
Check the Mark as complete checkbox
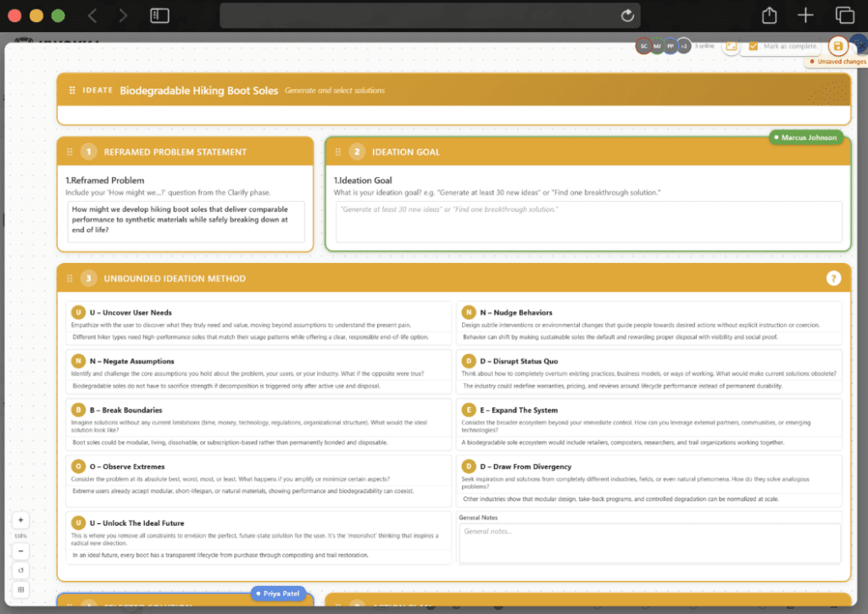click(753, 46)
